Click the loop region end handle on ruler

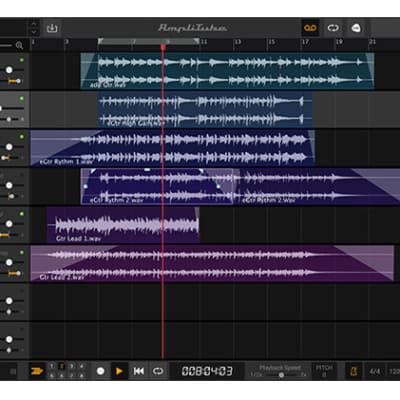pos(196,41)
